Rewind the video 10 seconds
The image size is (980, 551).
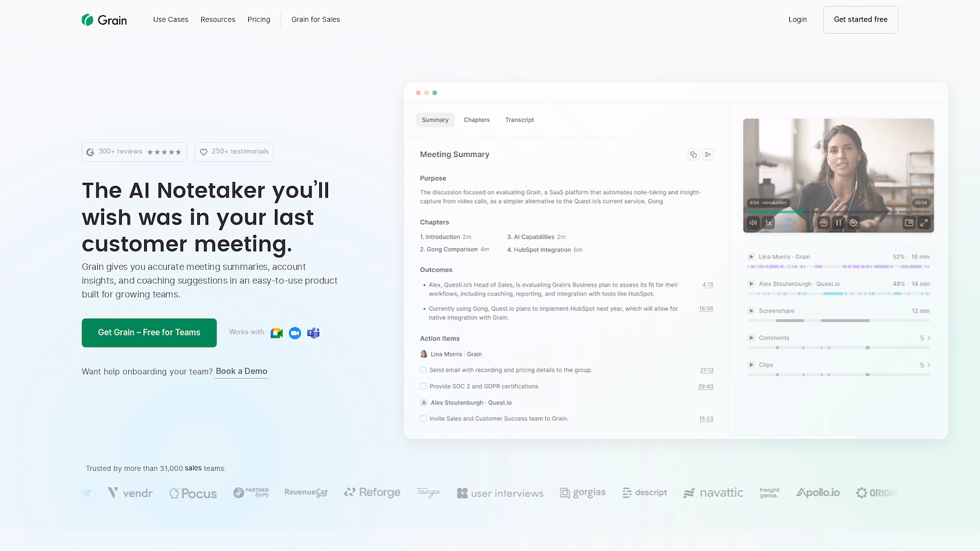click(823, 222)
